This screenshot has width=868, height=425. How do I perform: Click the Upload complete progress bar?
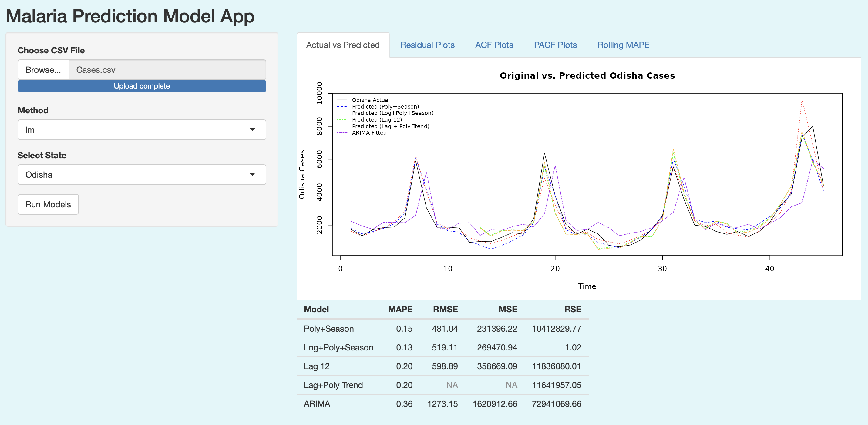pos(142,86)
